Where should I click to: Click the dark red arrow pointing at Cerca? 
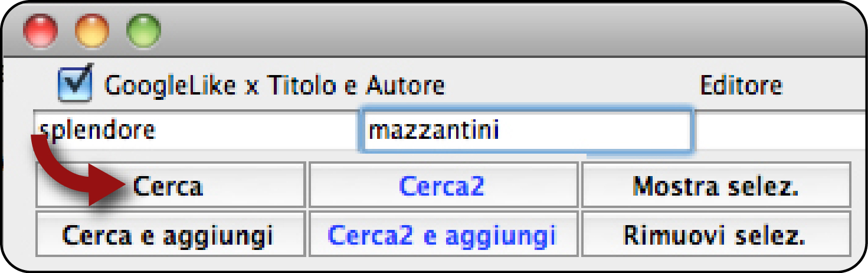pos(74,171)
